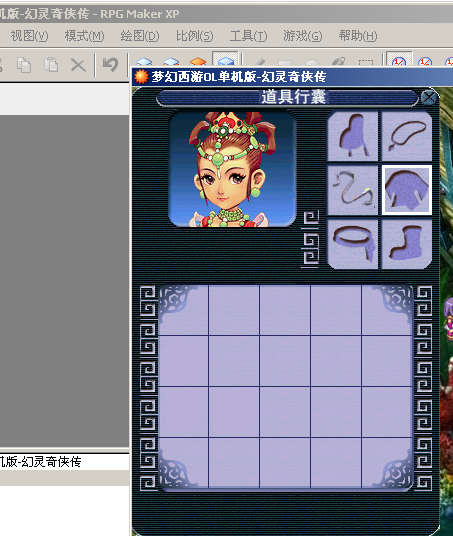This screenshot has width=453, height=536.
Task: Click game window title 梦幻西游OL单机版-幻灵奇侠传
Action: (x=239, y=77)
